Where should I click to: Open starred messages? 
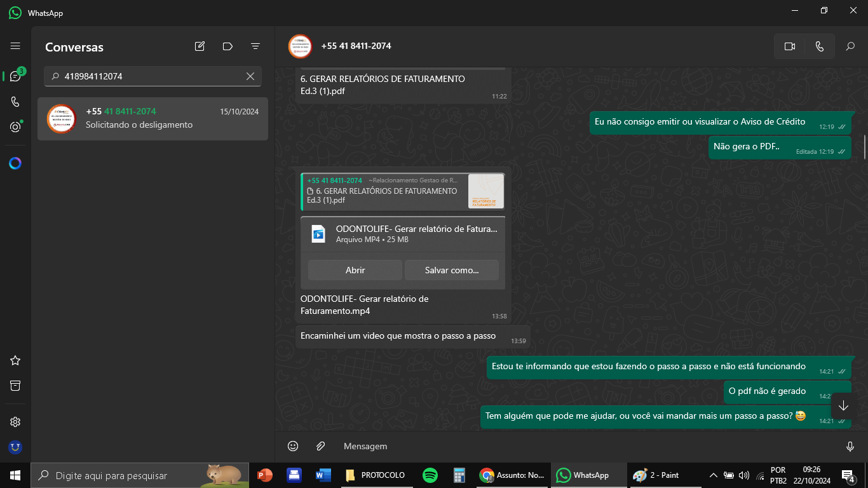[x=15, y=360]
